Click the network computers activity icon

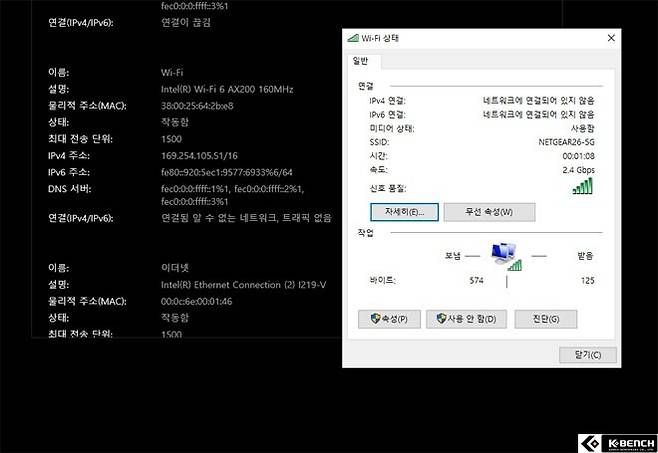508,254
